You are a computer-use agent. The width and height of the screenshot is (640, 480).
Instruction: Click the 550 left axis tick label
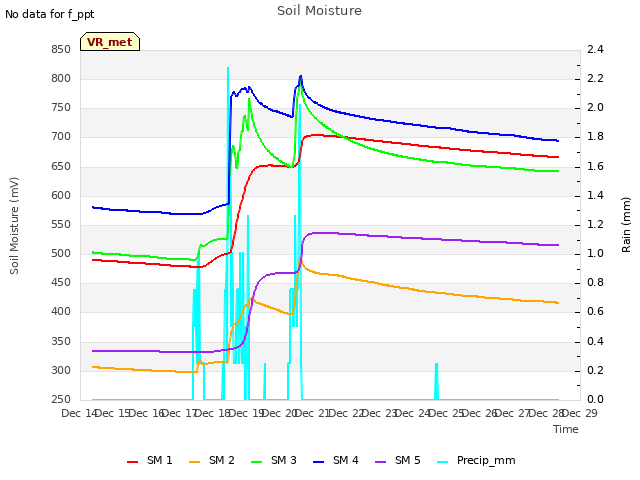[x=61, y=224]
